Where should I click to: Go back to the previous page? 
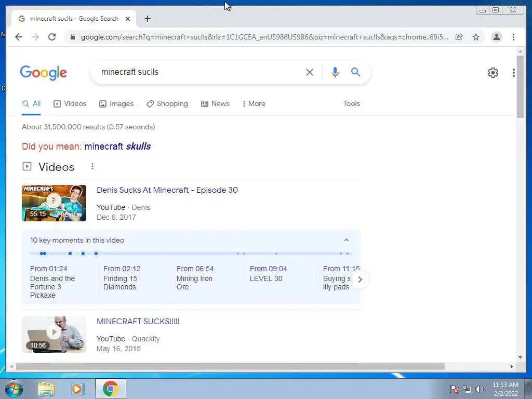[19, 37]
